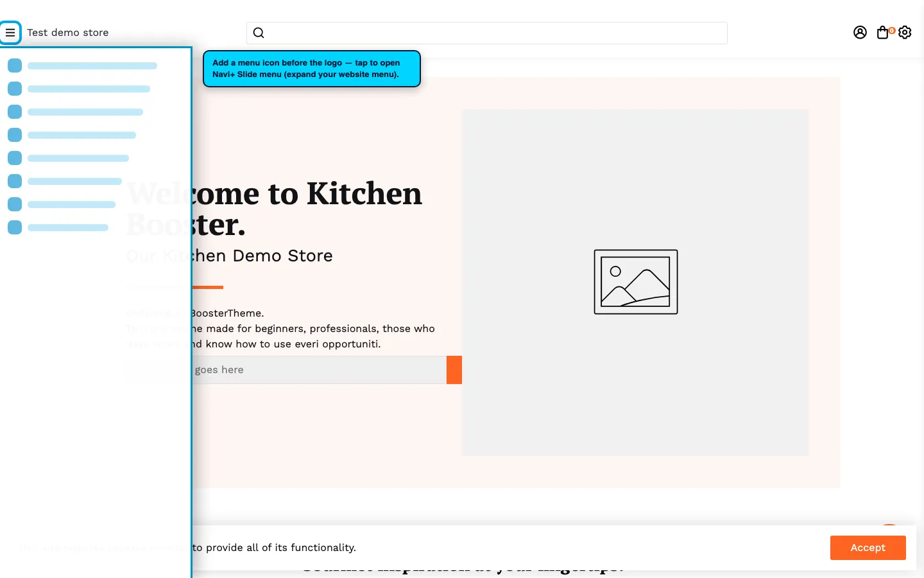The image size is (924, 578).
Task: Open Test demo store home link
Action: (68, 33)
